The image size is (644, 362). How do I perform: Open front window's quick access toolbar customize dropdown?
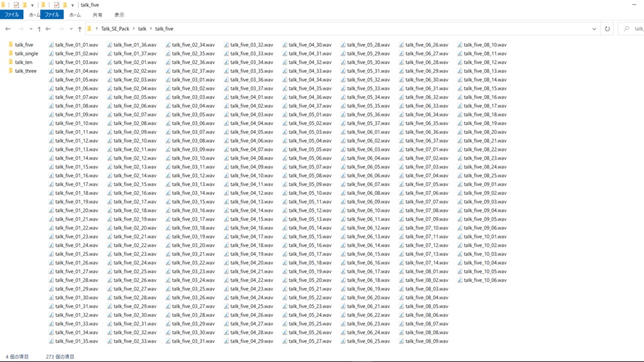coord(72,5)
